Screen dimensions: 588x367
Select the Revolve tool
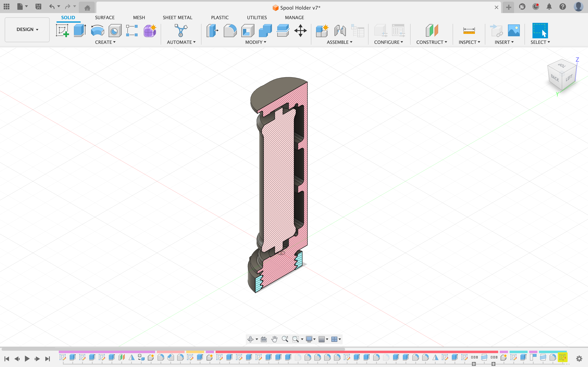click(x=97, y=31)
